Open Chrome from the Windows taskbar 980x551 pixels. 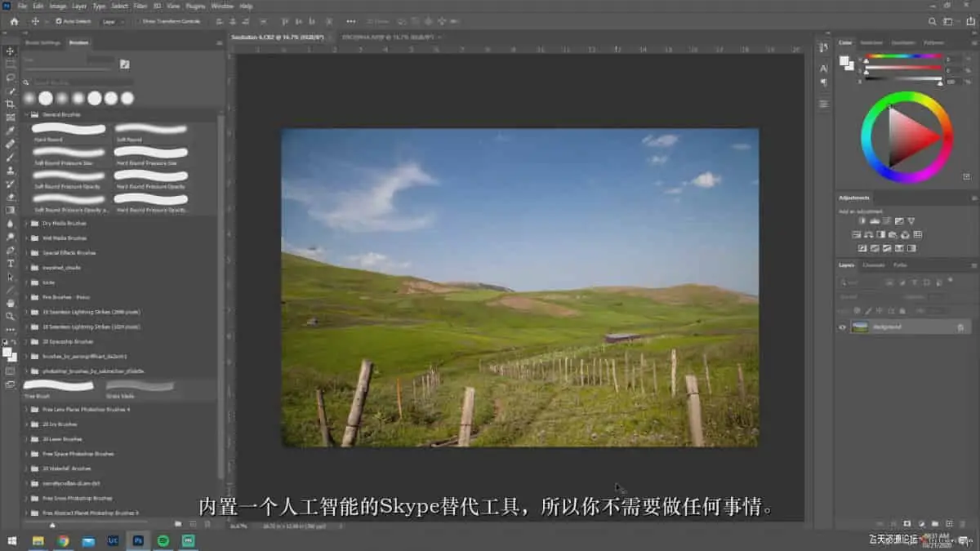63,540
